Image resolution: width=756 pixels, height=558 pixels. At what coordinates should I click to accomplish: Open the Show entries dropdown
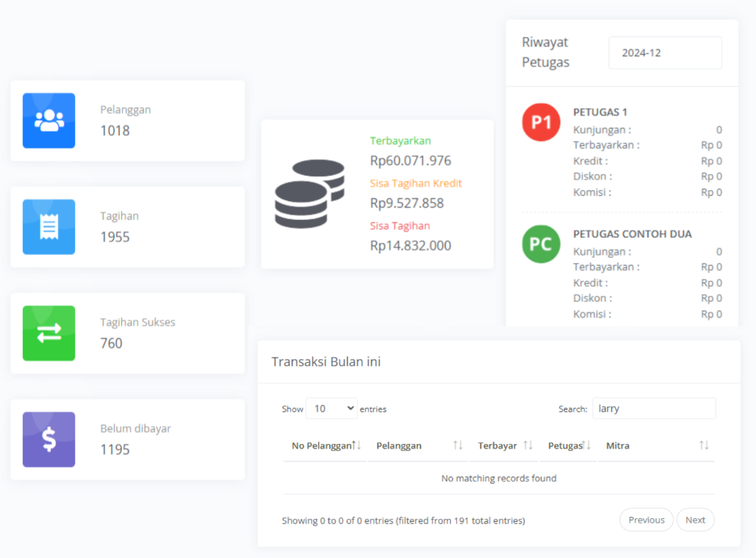(x=331, y=408)
